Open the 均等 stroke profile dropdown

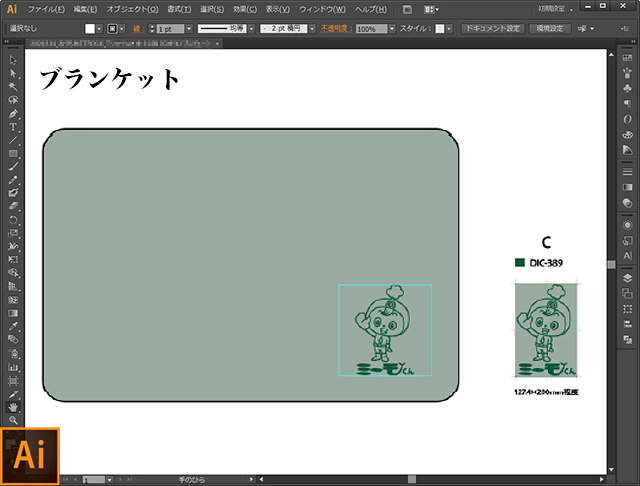tap(251, 29)
